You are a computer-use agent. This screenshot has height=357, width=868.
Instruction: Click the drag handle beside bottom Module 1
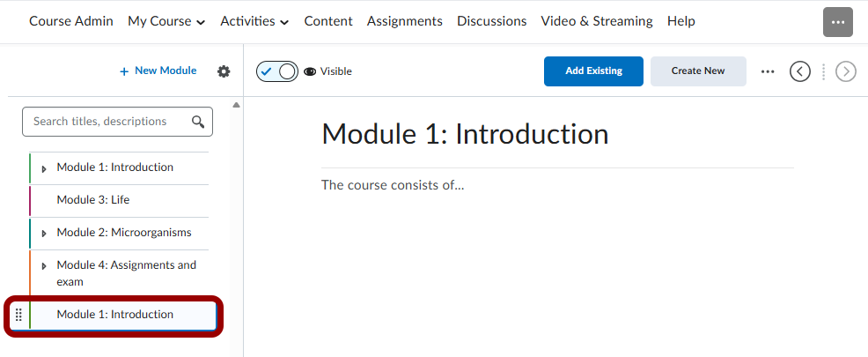(18, 315)
